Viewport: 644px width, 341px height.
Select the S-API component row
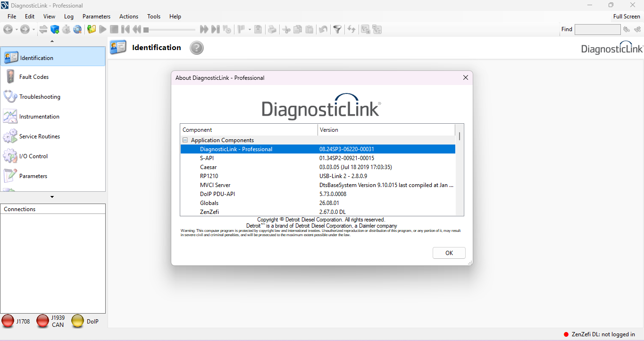click(318, 158)
